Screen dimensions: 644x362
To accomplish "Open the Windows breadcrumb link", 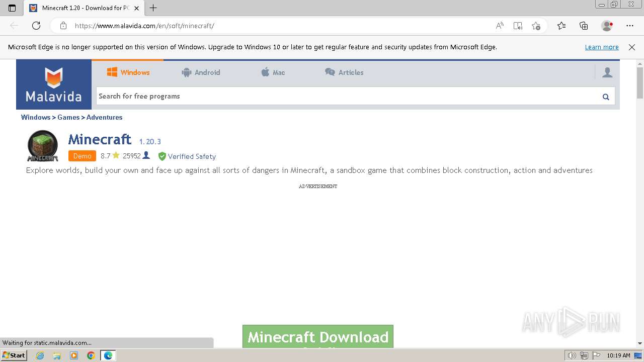I will [36, 117].
